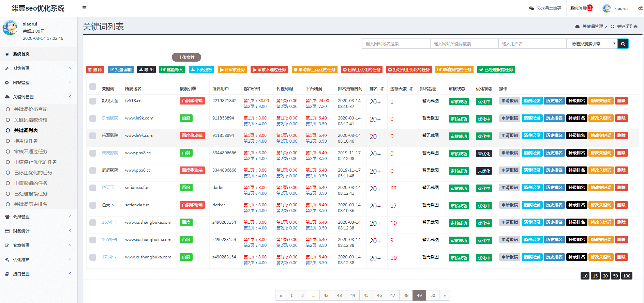Sort by the 达标天数 column sort arrows
This screenshot has height=303, width=644.
[411, 89]
